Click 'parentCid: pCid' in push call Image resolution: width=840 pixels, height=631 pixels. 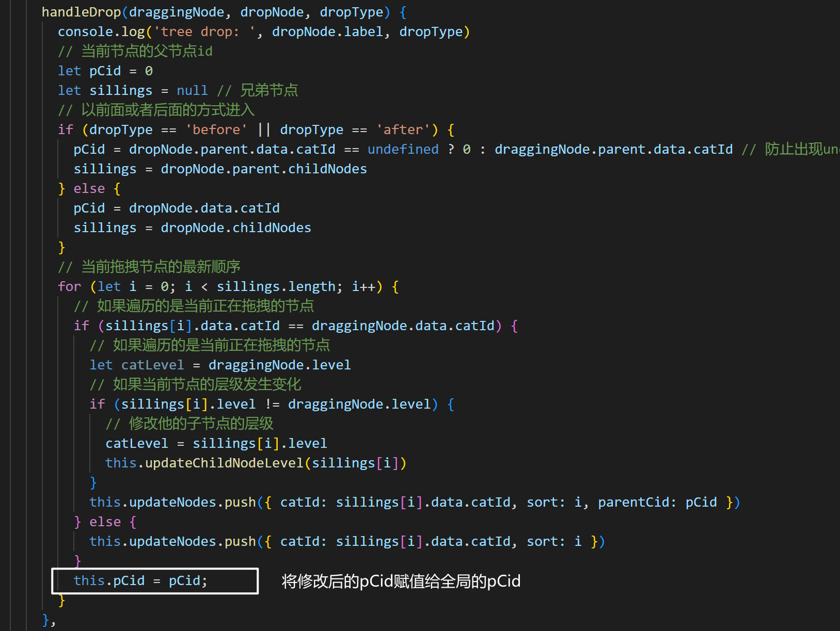tap(657, 502)
